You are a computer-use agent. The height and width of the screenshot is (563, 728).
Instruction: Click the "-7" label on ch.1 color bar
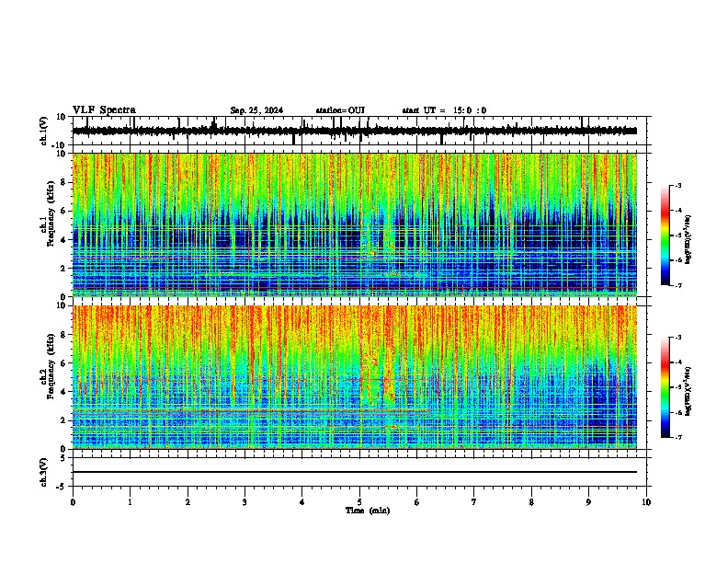click(678, 285)
